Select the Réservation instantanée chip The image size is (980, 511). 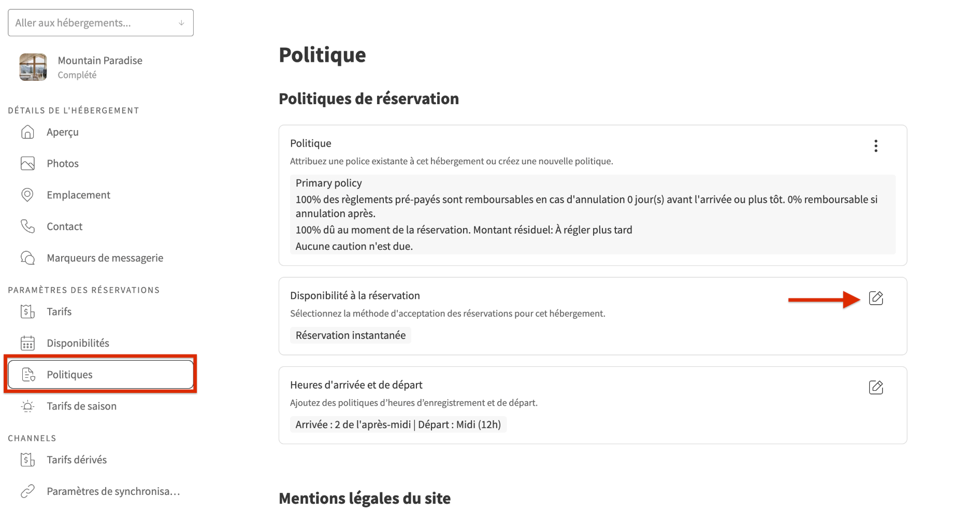(x=350, y=335)
